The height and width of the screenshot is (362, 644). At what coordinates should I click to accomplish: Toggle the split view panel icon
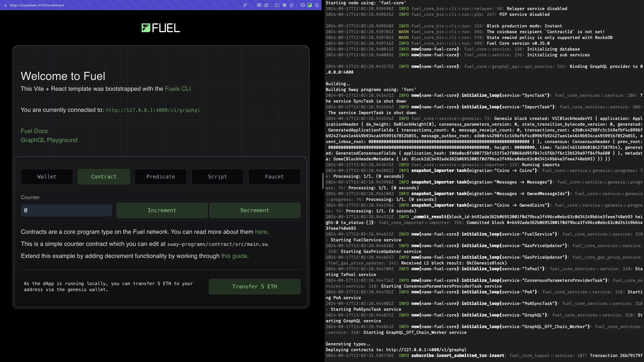click(x=317, y=5)
